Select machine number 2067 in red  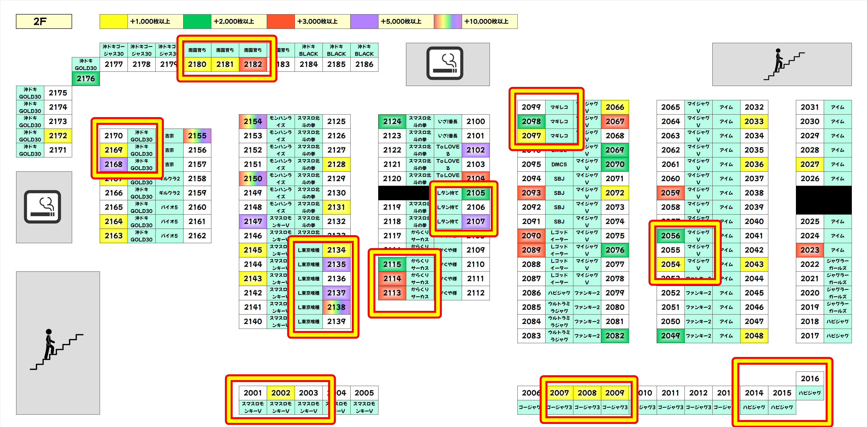pyautogui.click(x=615, y=121)
